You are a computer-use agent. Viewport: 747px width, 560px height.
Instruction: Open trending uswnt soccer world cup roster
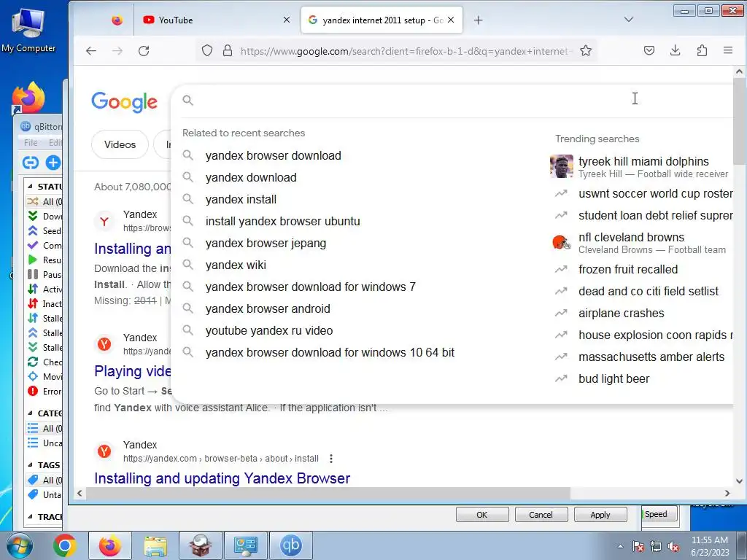click(x=655, y=194)
